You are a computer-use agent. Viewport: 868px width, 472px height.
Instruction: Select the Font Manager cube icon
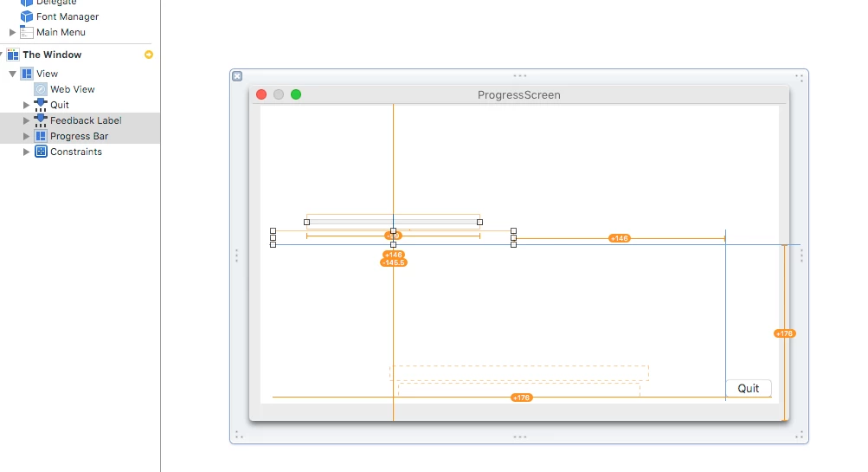coord(27,16)
